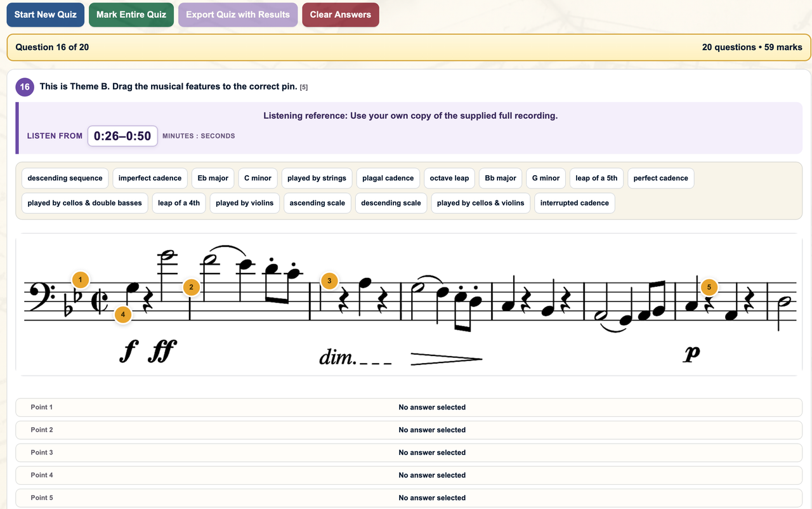Click the Point 3 answer row
The image size is (812, 509).
point(409,453)
